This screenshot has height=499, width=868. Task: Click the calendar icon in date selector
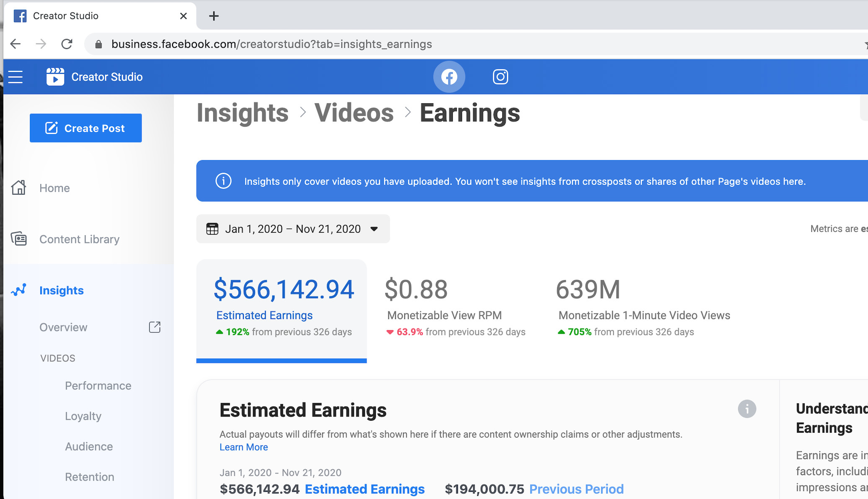pyautogui.click(x=212, y=229)
